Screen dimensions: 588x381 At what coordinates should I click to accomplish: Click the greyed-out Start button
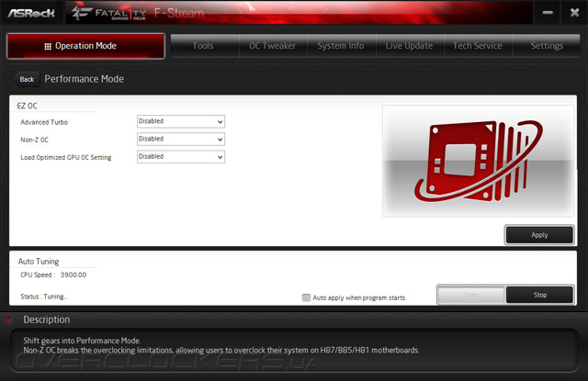[x=471, y=295]
